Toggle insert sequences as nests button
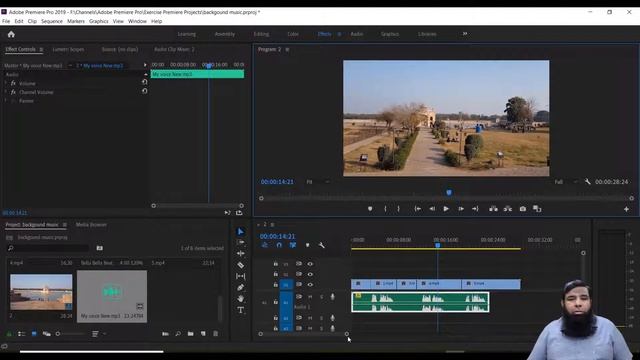The height and width of the screenshot is (360, 640). coord(265,245)
